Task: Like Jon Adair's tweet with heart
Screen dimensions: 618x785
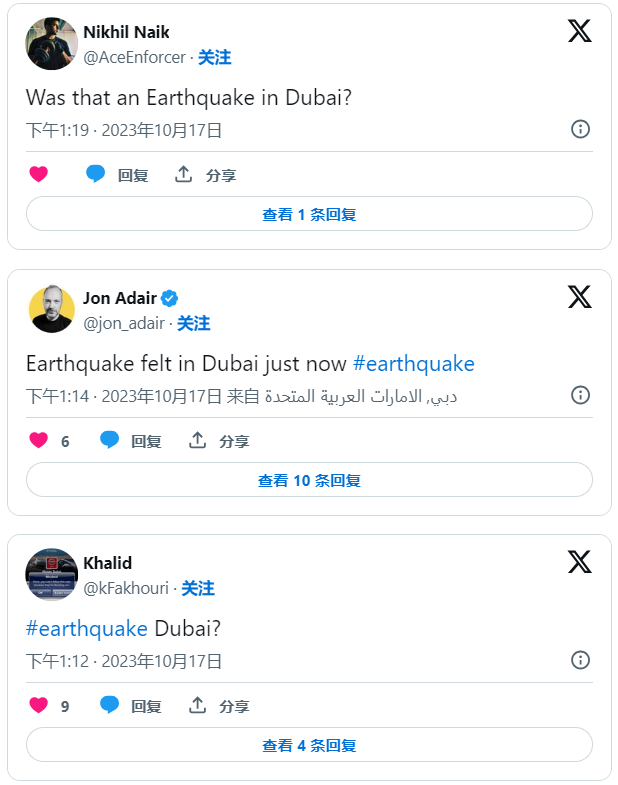Action: [38, 441]
